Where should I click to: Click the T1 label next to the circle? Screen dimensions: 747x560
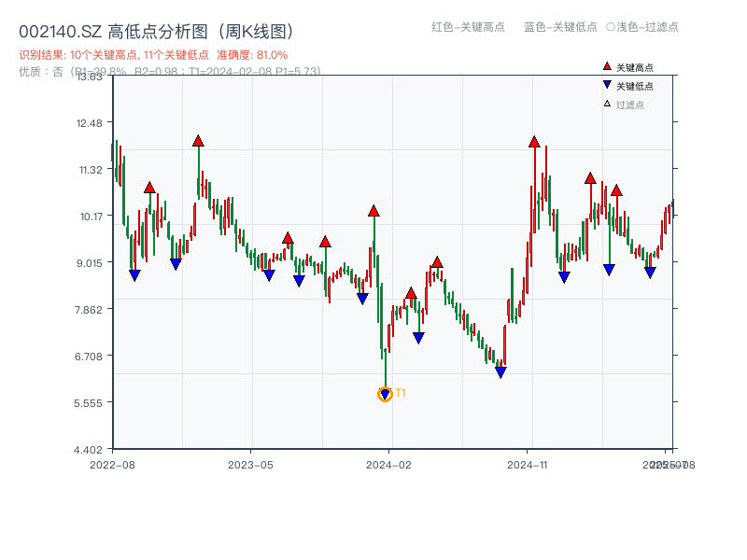[x=400, y=393]
